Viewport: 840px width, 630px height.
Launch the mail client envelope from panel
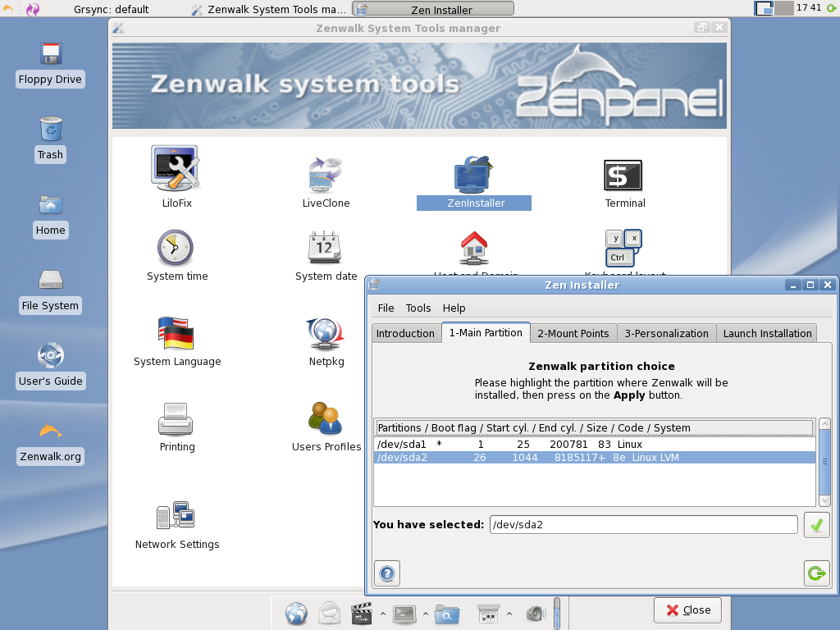(x=329, y=614)
